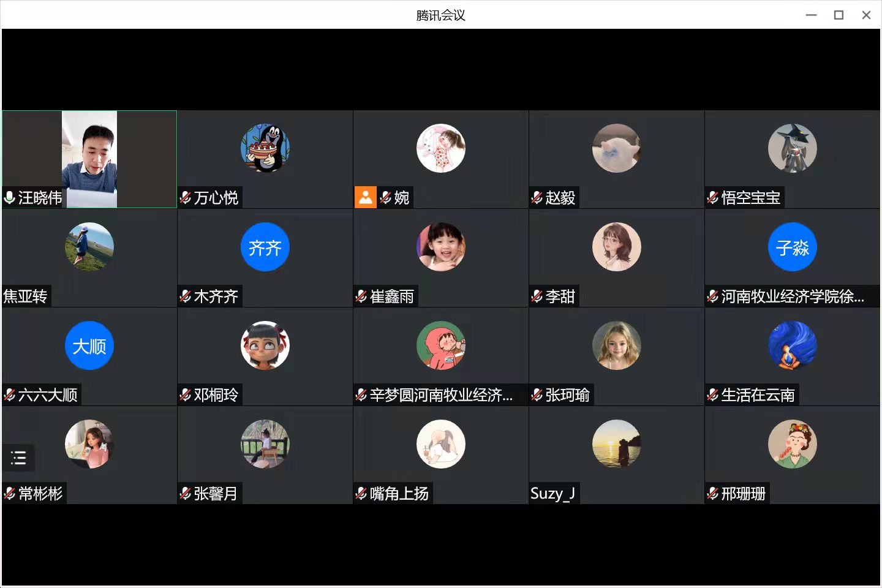Click the muted mic icon beside 常彬彬
The image size is (882, 588).
[10, 493]
